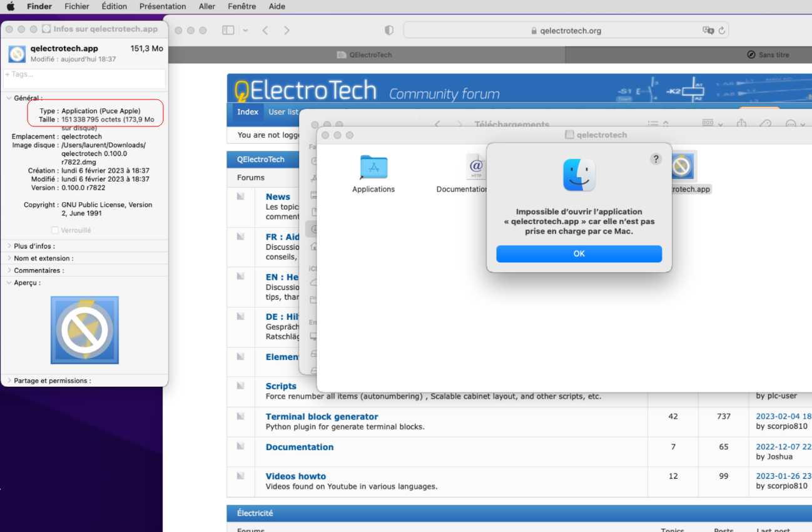Select the Applications folder shortcut icon
This screenshot has height=532, width=812.
[x=373, y=168]
